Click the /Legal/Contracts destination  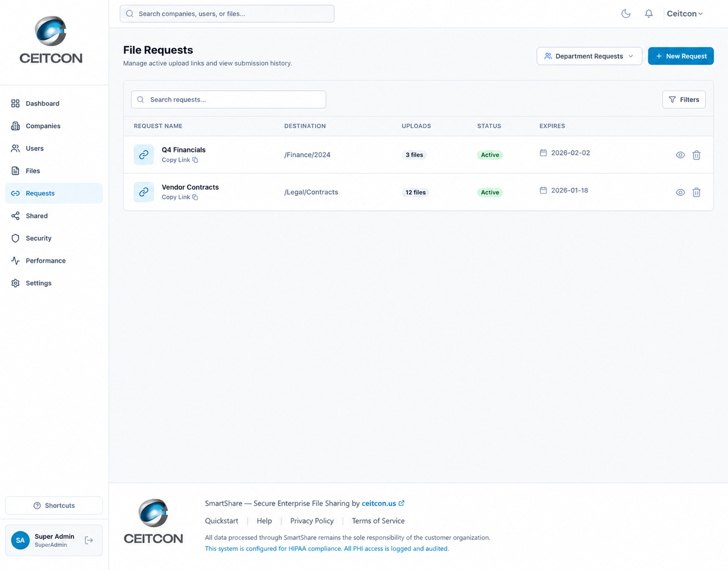click(x=311, y=193)
